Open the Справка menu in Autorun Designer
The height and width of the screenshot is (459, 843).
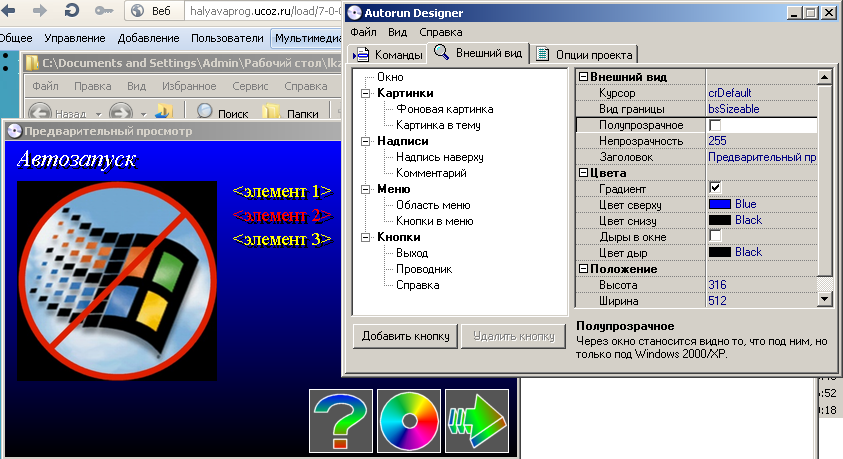pyautogui.click(x=441, y=32)
